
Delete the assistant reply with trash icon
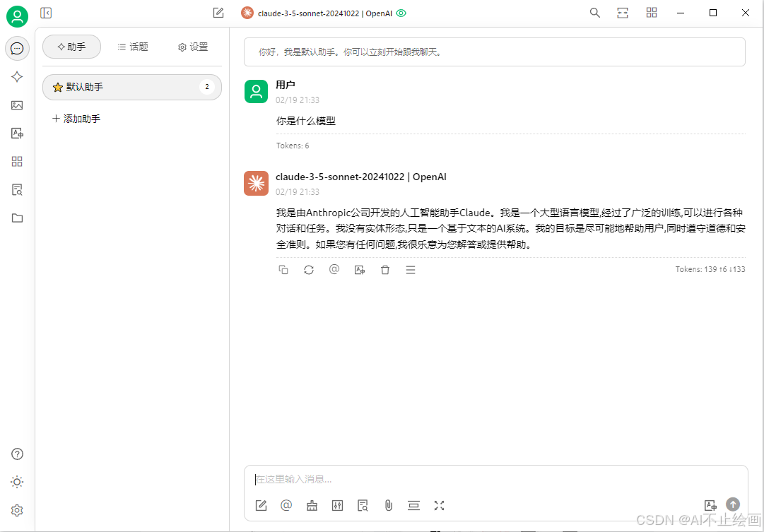point(385,269)
